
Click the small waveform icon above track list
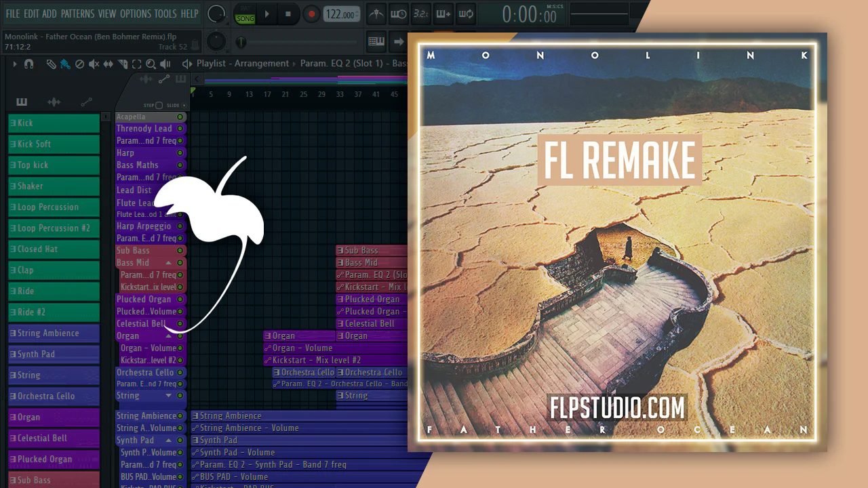(x=145, y=79)
